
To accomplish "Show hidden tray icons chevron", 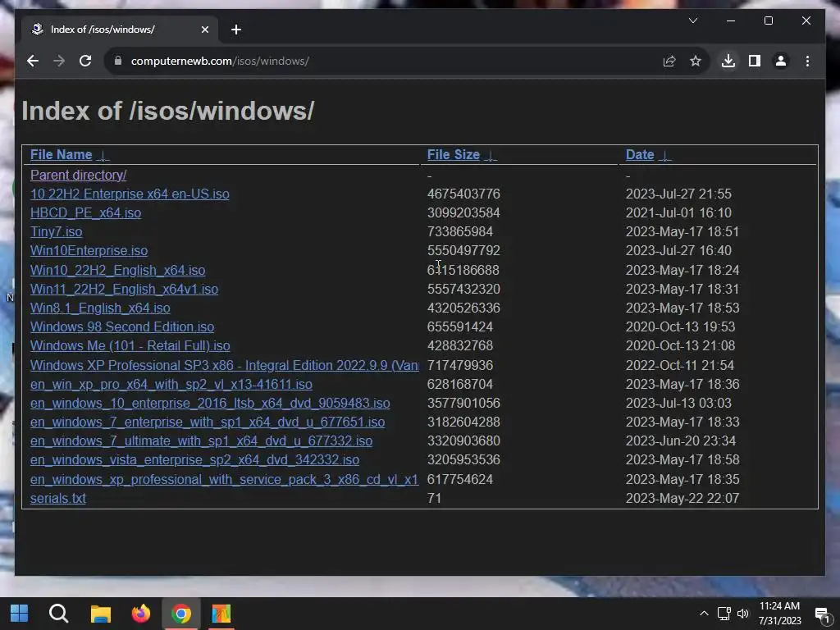I will tap(704, 614).
